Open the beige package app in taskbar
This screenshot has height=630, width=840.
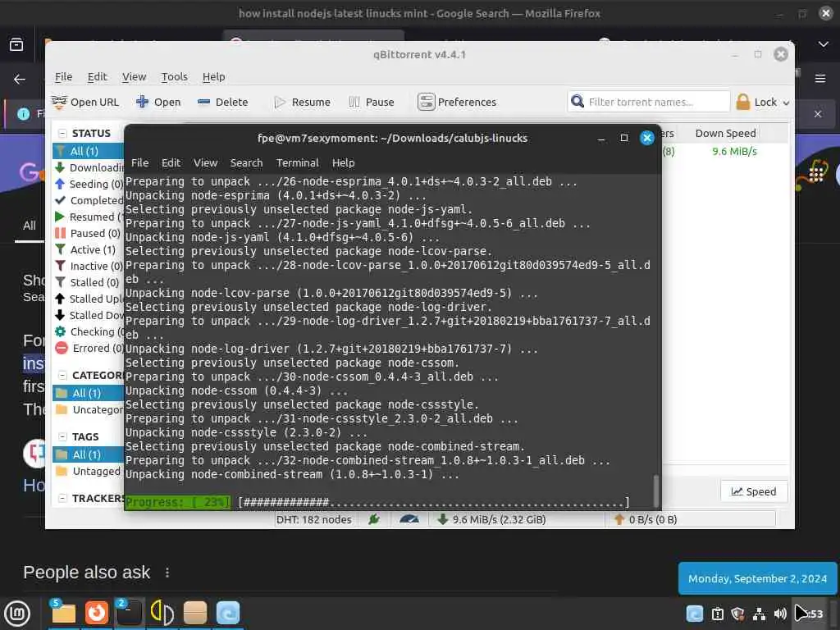195,613
